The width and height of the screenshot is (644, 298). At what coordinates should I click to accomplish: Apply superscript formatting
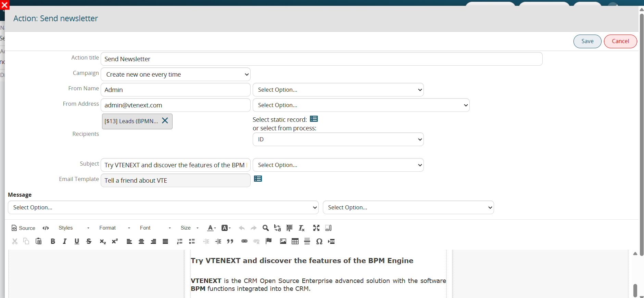click(115, 241)
